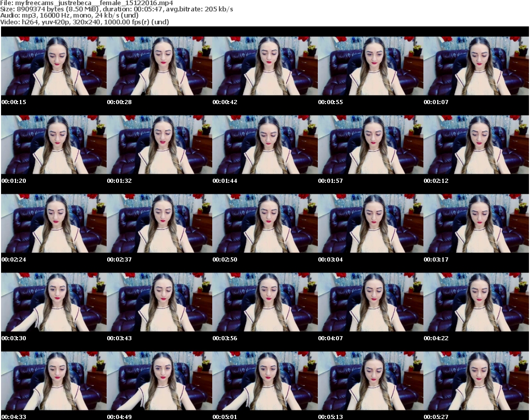Select the 00:01:44 video frame
530x420 pixels.
click(265, 144)
